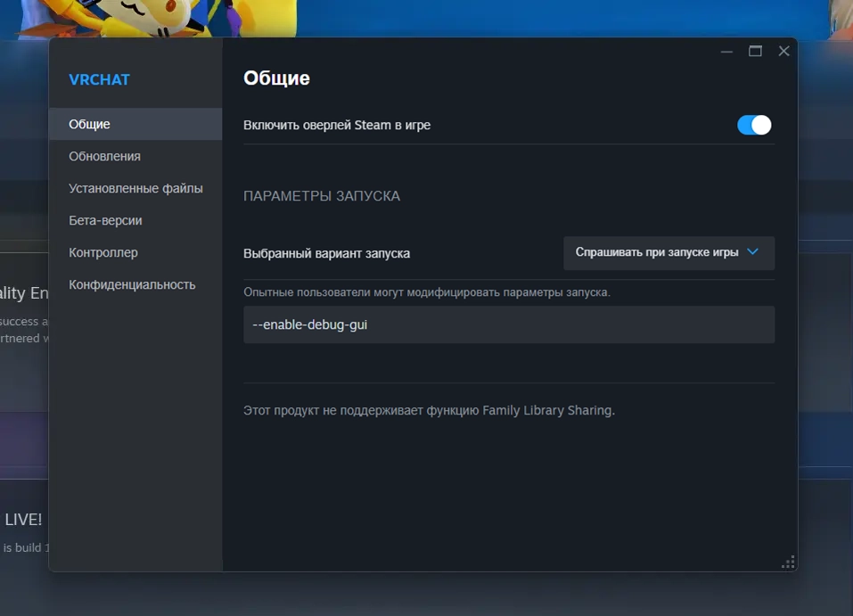Select the "Общие" sidebar tab

coord(135,124)
